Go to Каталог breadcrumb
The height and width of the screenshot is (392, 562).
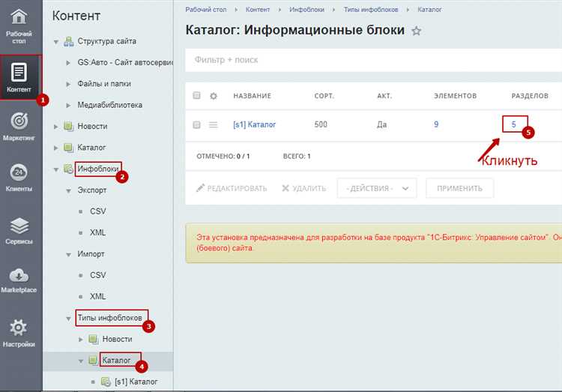tap(429, 10)
